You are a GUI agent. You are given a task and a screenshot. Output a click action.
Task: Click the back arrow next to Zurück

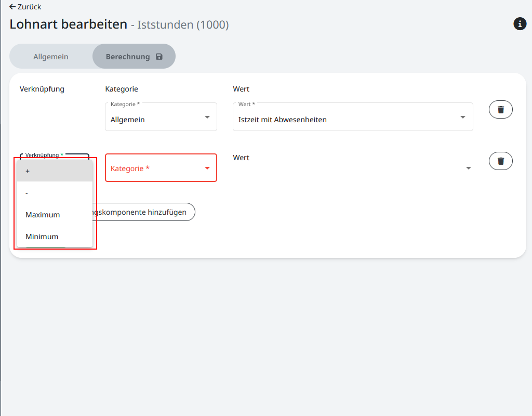click(x=12, y=7)
